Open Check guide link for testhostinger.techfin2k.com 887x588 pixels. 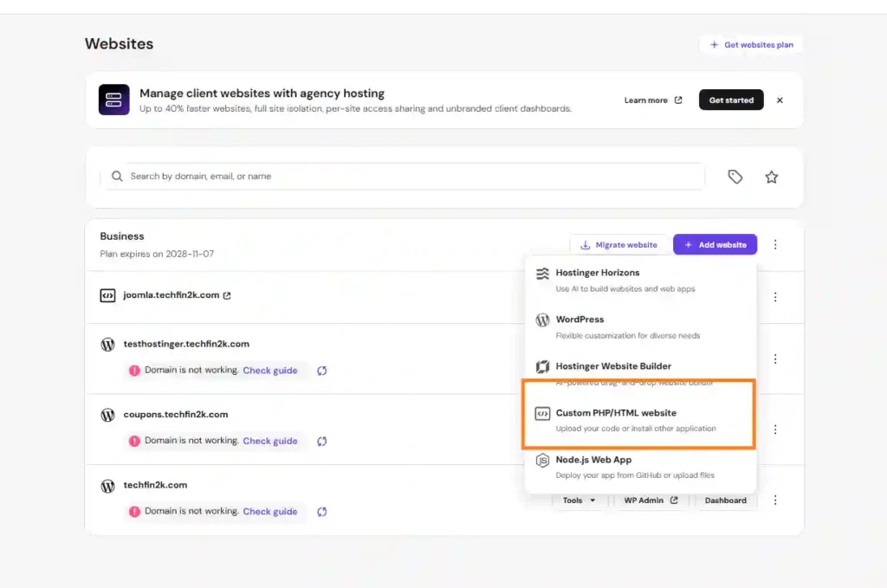pyautogui.click(x=270, y=371)
